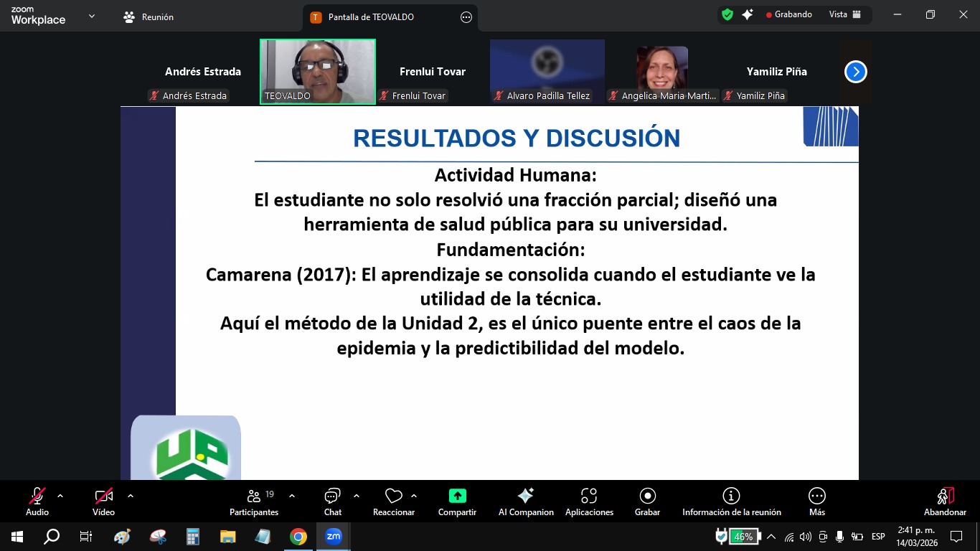Unmute microphone with Audio button

37,496
